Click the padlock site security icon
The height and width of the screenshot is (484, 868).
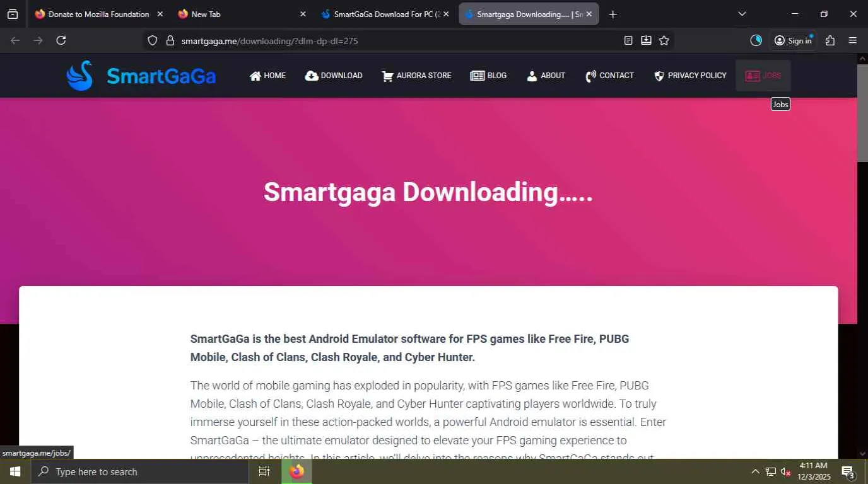170,40
